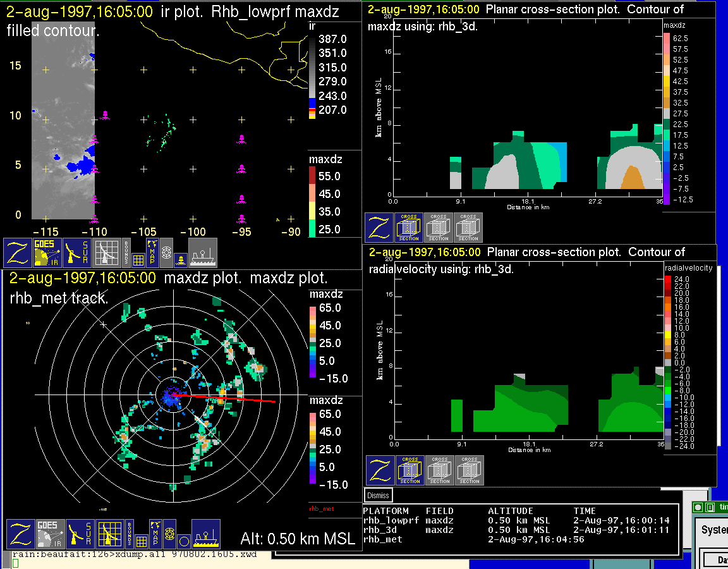Click the 24.0 red swatch on radialvelocity scale
This screenshot has width=728, height=569.
tap(668, 279)
